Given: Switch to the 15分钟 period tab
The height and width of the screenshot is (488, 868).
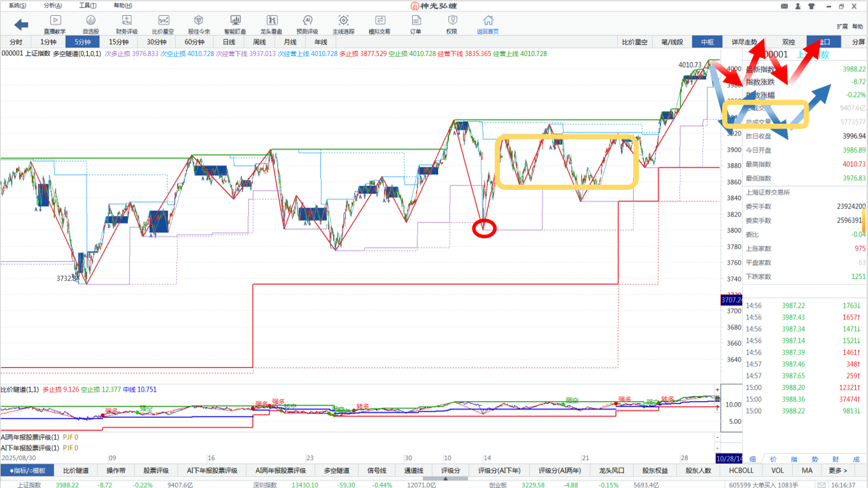Looking at the screenshot, I should pos(119,42).
